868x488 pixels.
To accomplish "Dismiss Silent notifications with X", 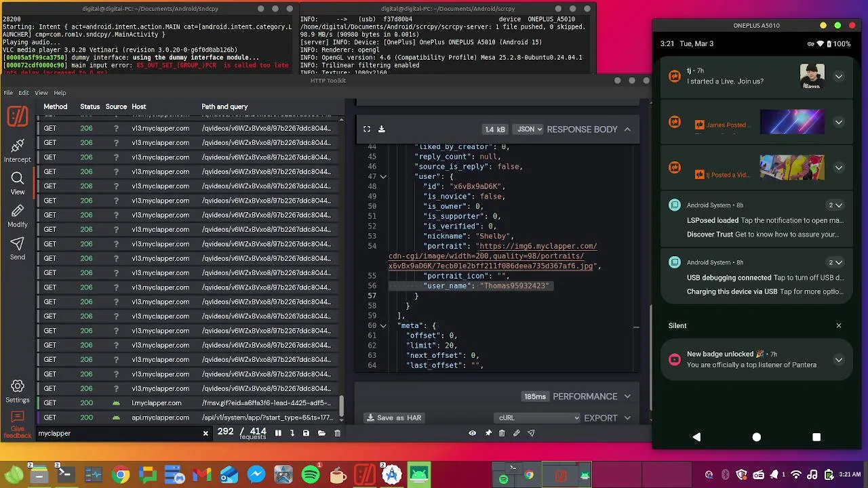I will pos(839,326).
